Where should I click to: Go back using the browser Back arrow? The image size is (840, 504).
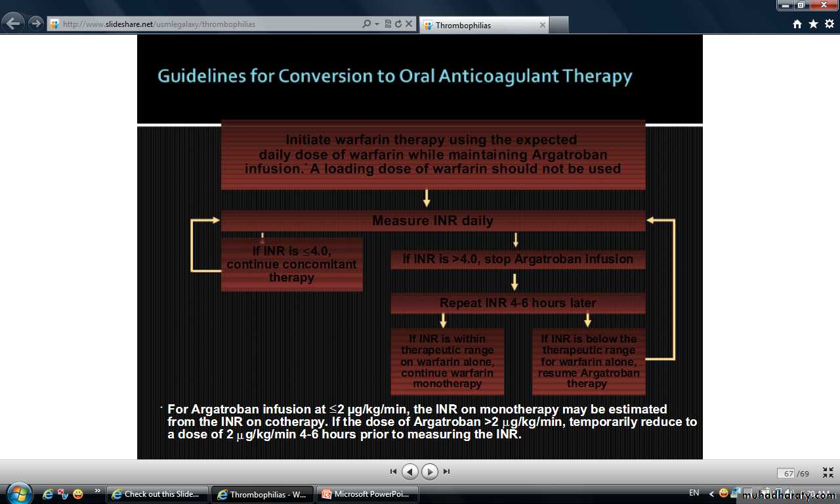(13, 24)
